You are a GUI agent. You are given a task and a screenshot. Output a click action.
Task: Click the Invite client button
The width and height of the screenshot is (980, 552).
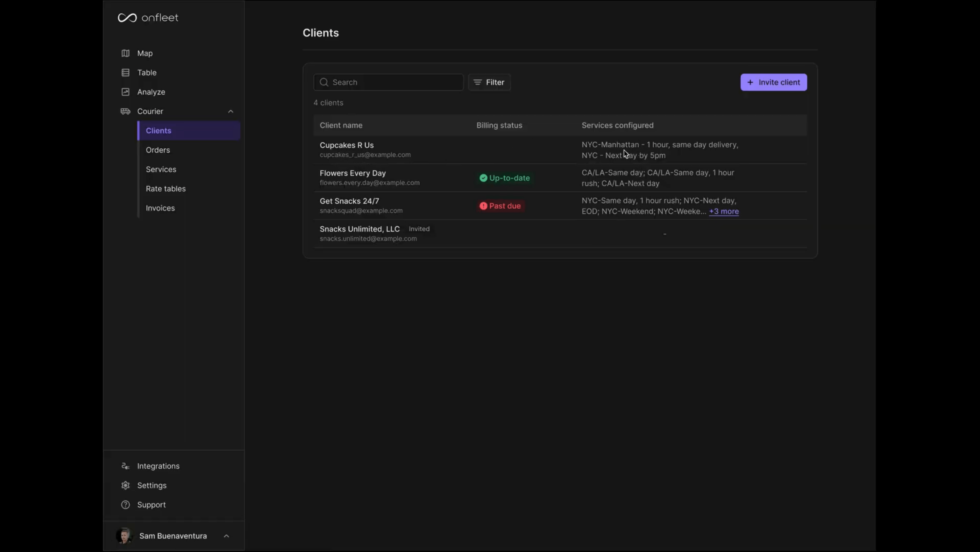(x=774, y=82)
